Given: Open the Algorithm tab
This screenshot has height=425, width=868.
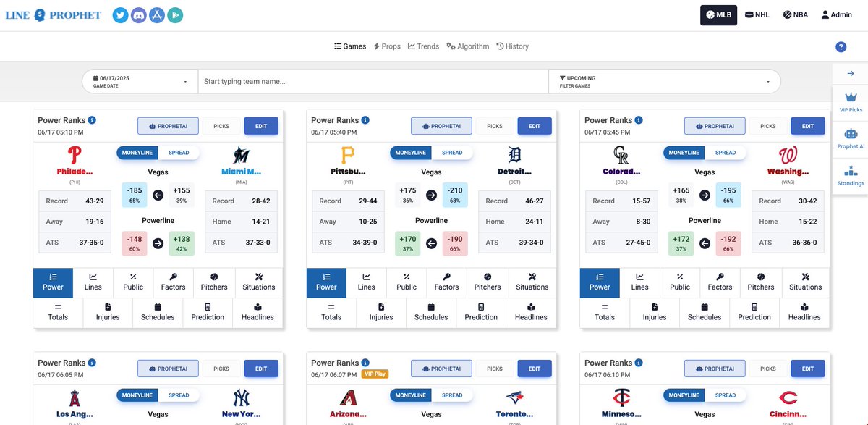Looking at the screenshot, I should [468, 46].
